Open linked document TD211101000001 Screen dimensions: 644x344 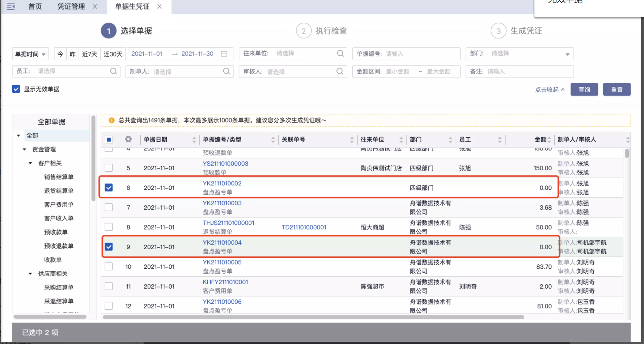tap(304, 227)
